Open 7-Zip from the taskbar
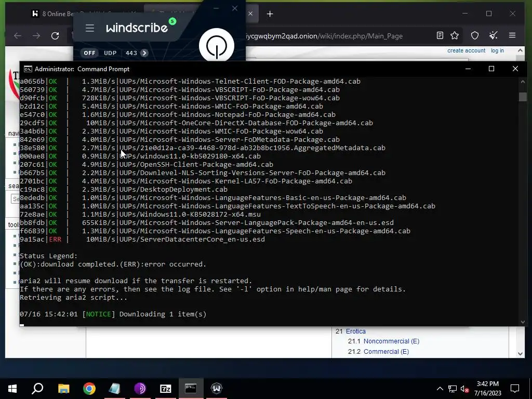This screenshot has height=399, width=532. [165, 389]
